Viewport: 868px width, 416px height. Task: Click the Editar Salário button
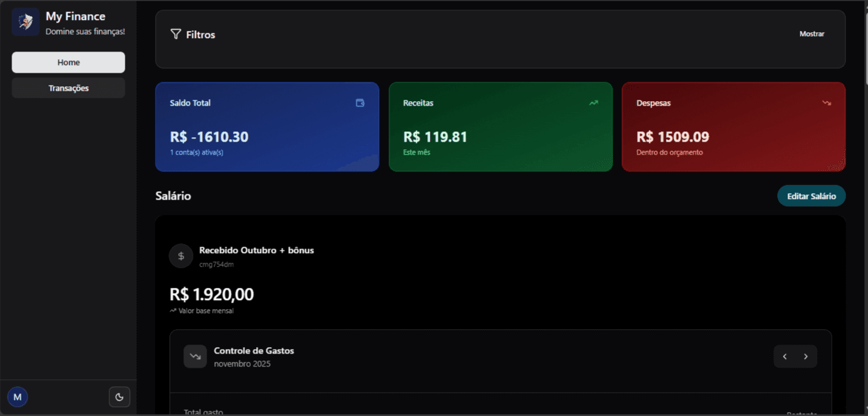(x=811, y=196)
